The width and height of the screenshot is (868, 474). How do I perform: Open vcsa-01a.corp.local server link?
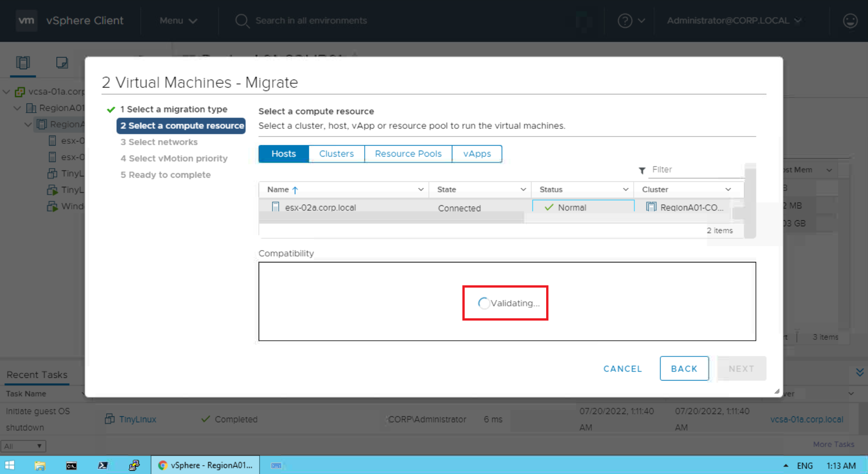point(807,419)
